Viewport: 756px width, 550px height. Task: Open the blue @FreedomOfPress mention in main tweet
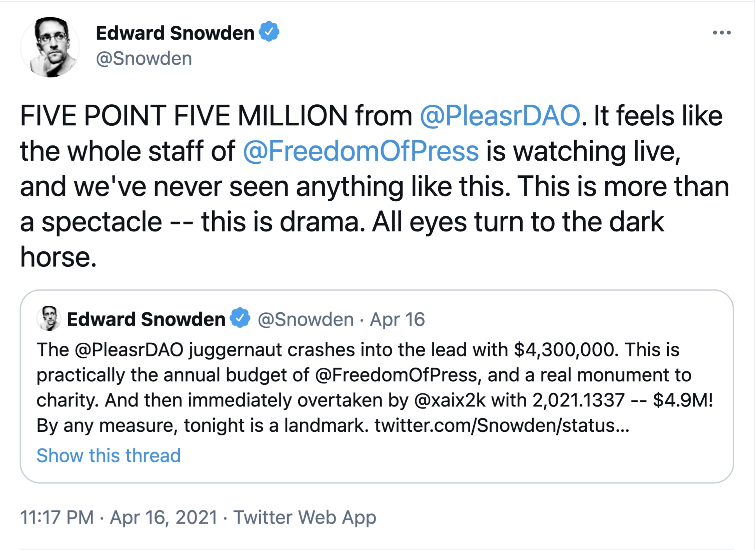360,151
